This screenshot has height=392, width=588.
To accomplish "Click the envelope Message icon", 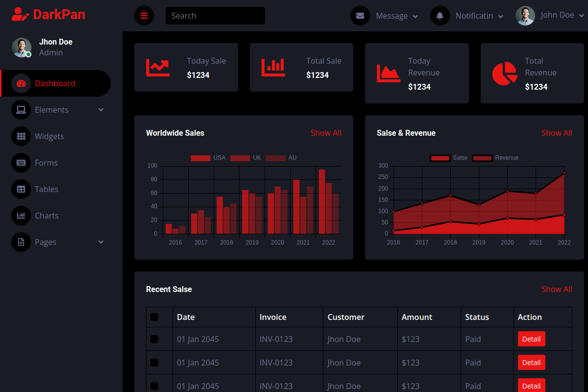I will tap(360, 16).
